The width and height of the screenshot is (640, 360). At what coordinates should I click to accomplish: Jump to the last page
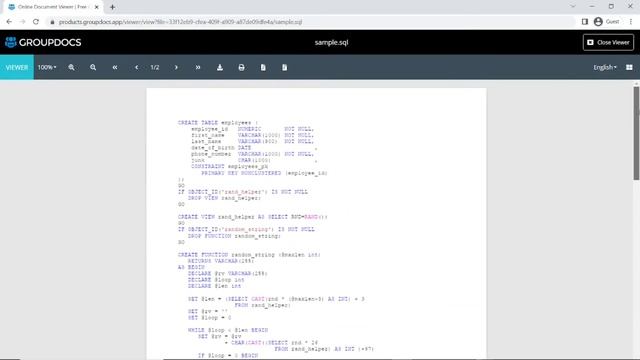[198, 67]
